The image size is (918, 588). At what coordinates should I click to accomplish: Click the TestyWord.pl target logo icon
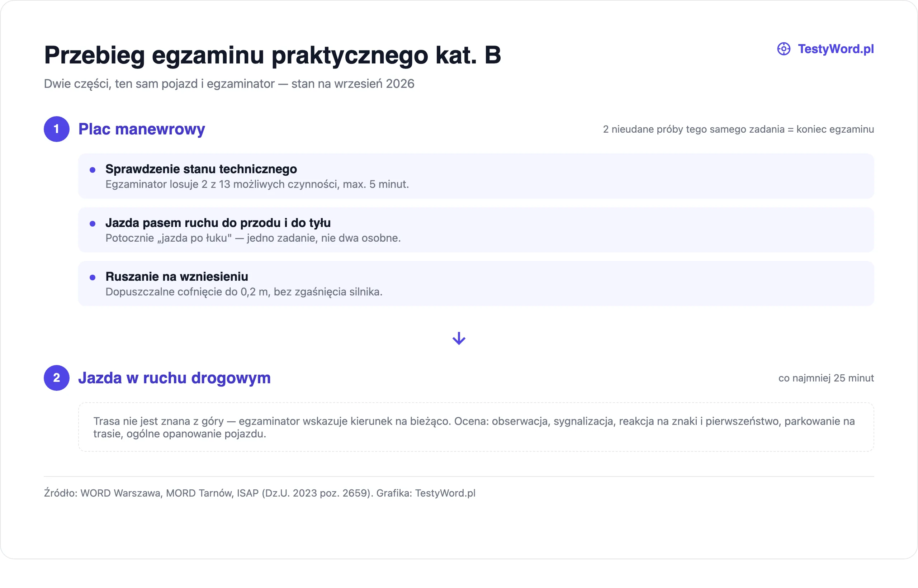click(784, 49)
